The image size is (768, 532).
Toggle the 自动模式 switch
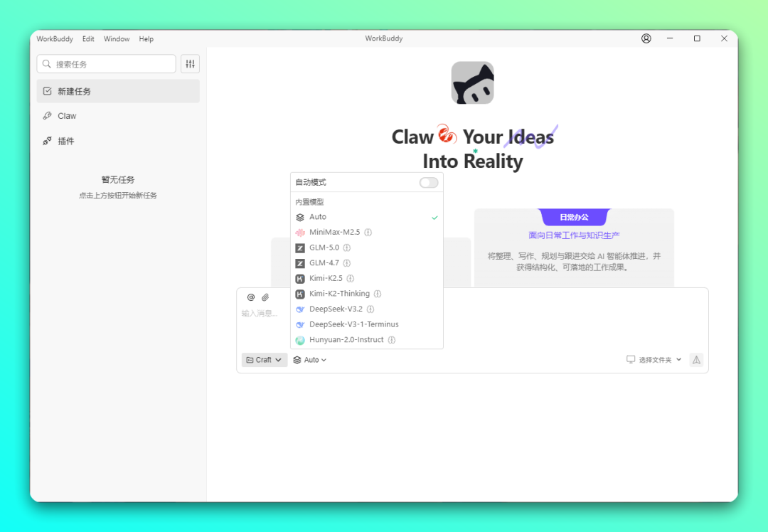pos(428,182)
